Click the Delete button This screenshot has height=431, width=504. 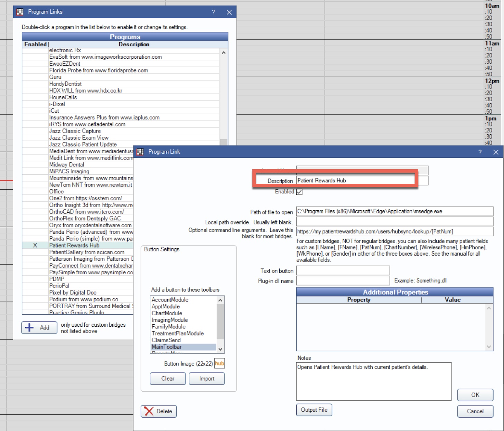click(159, 411)
